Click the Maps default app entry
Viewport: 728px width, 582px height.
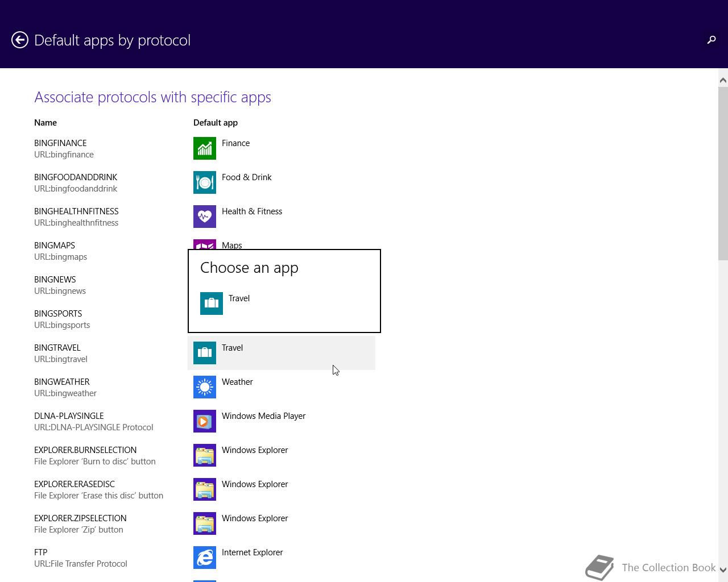231,245
